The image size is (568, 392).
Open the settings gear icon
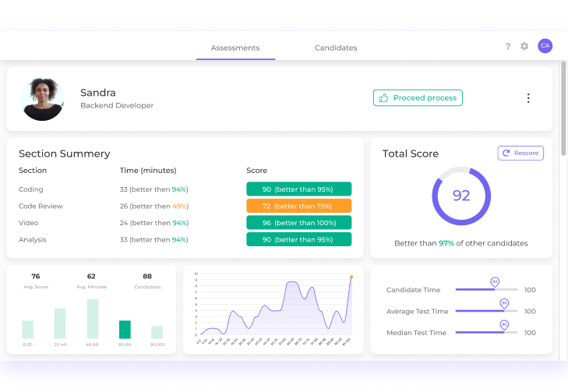pyautogui.click(x=524, y=47)
